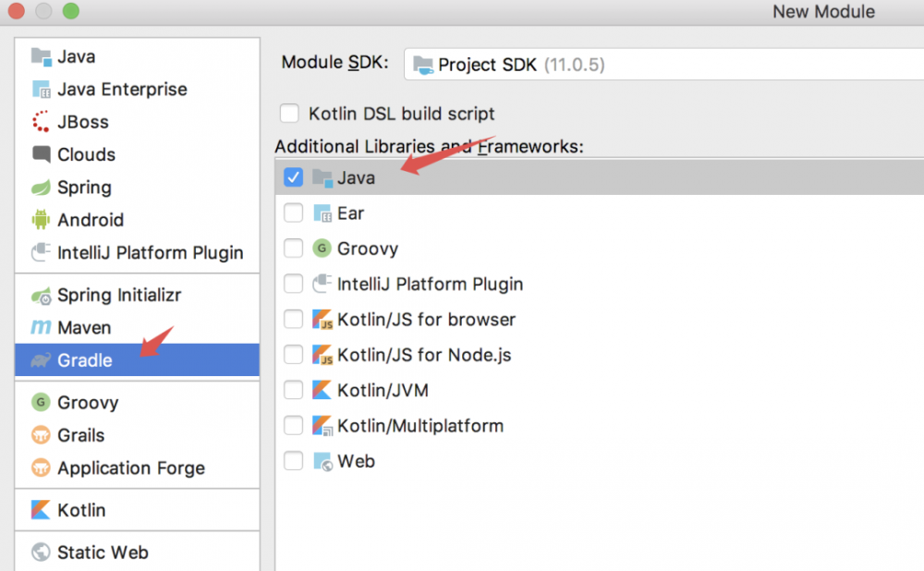The width and height of the screenshot is (924, 571).
Task: Click the Spring leaf icon
Action: (x=41, y=188)
